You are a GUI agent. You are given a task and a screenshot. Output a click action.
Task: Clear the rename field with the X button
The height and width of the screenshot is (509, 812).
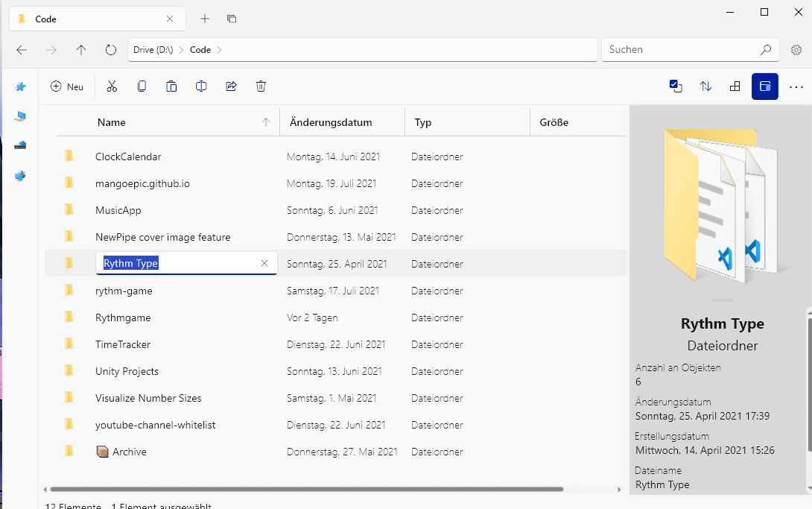pos(264,263)
